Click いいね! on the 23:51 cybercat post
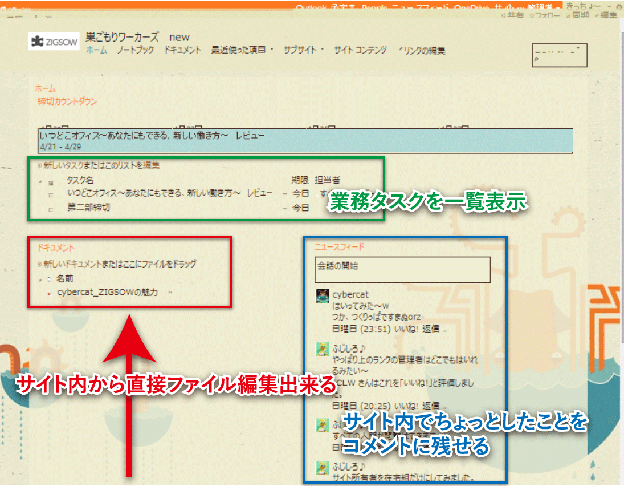Image resolution: width=624 pixels, height=486 pixels. pos(406,329)
